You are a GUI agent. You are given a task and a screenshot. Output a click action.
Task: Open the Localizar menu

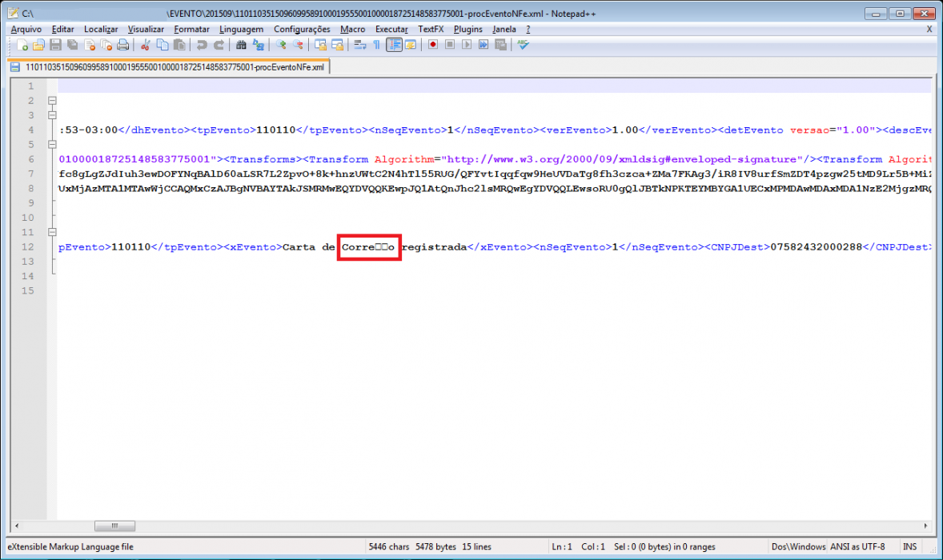101,30
